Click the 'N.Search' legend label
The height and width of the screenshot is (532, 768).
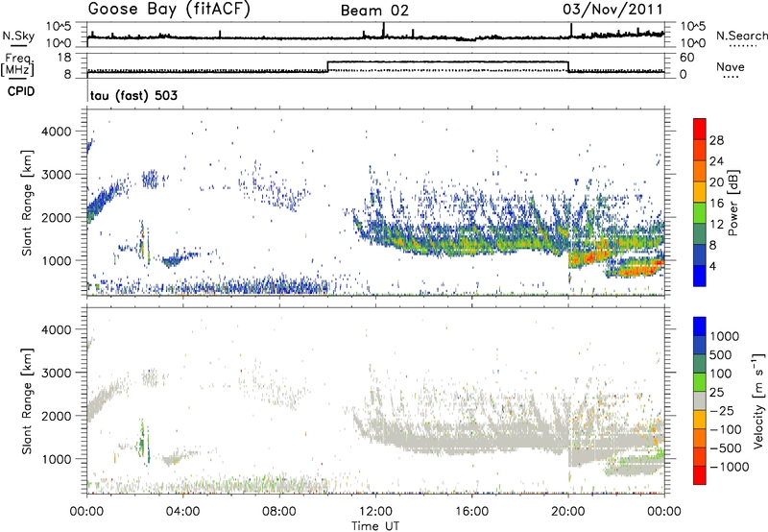coord(741,36)
